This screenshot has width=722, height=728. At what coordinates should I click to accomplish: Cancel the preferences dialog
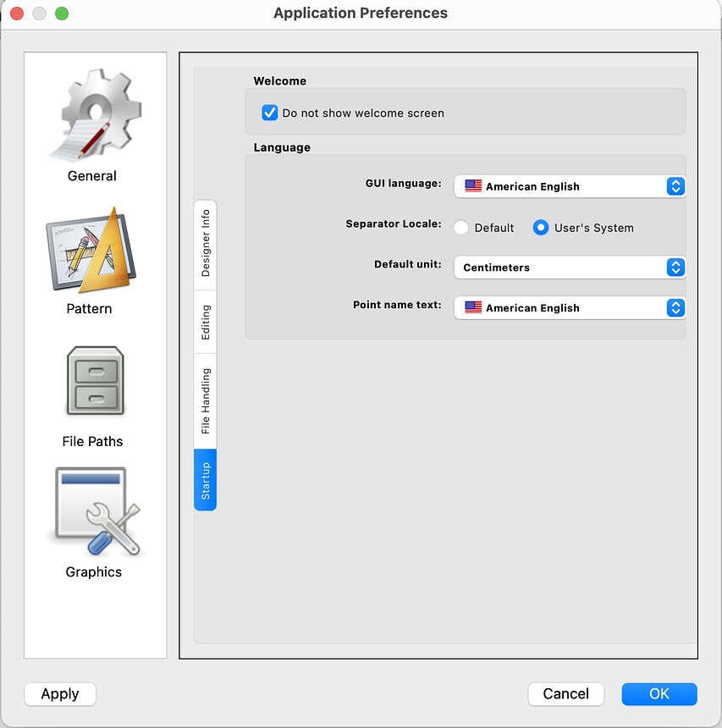[x=565, y=694]
